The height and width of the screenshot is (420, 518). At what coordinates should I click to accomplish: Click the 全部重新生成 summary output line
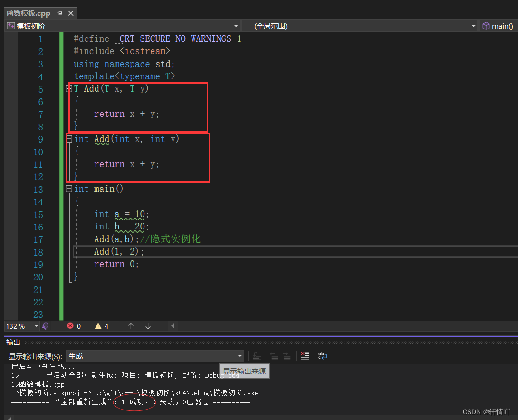tap(131, 402)
